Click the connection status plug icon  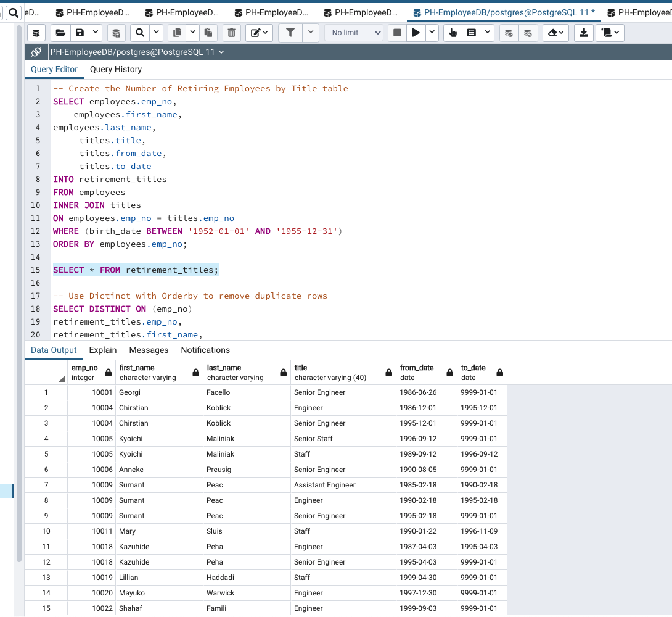(x=36, y=52)
